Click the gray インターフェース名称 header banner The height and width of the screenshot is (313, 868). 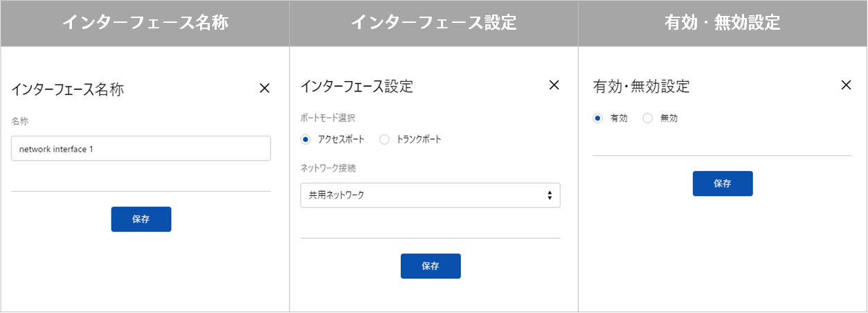[x=145, y=23]
